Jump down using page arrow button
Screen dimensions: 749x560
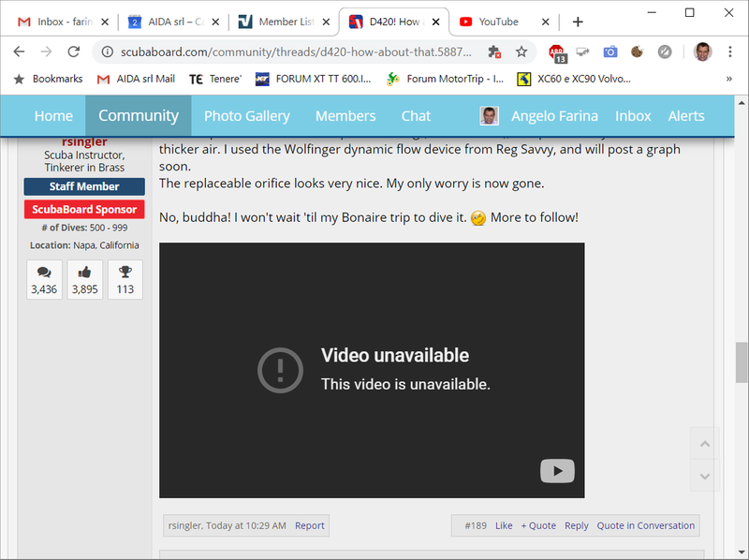click(706, 476)
